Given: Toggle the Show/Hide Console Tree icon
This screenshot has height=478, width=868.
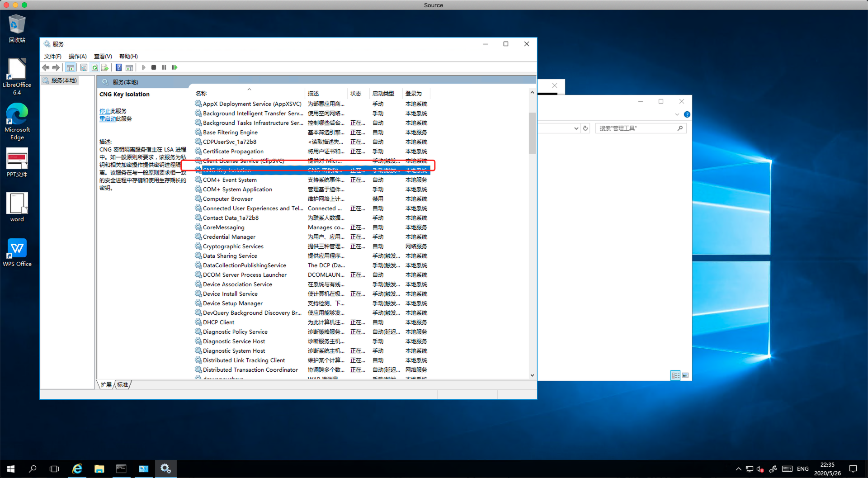Looking at the screenshot, I should (x=71, y=68).
